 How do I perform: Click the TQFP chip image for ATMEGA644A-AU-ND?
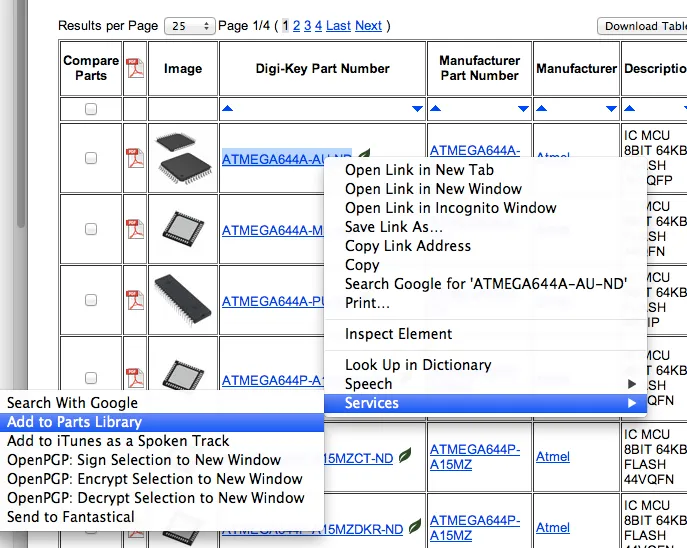[183, 158]
